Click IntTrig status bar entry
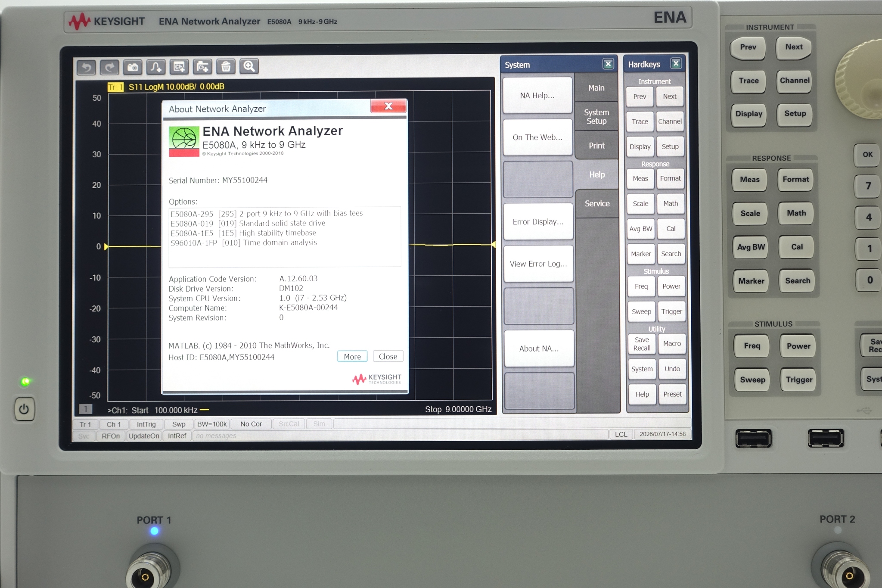 point(146,424)
